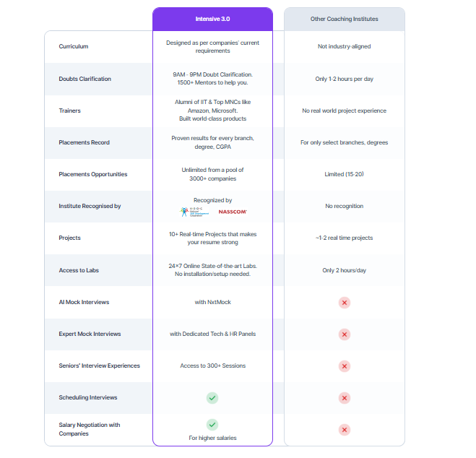Click the Curriculum row label
This screenshot has width=476, height=458.
point(74,46)
